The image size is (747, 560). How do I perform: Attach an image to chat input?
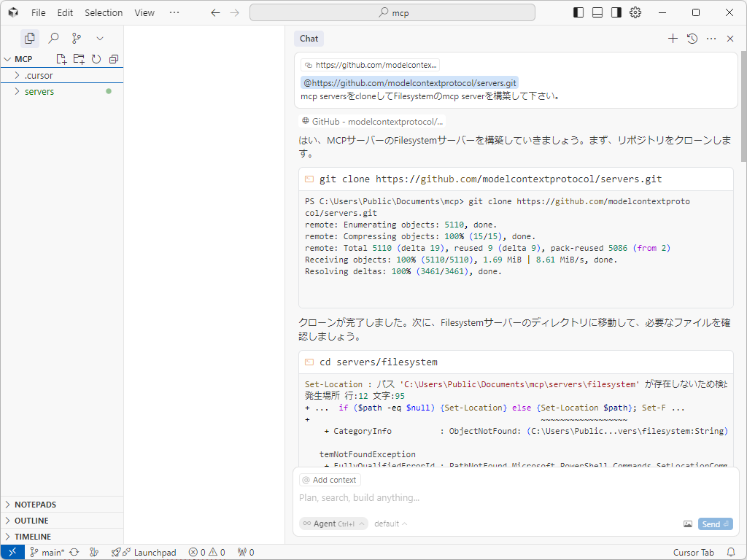tap(687, 524)
